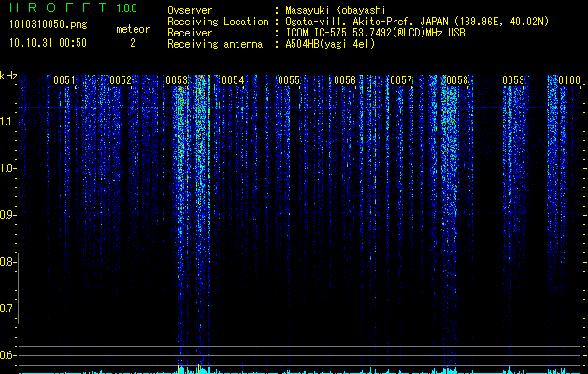Click the ICOM IC-575 receiver value

point(375,33)
